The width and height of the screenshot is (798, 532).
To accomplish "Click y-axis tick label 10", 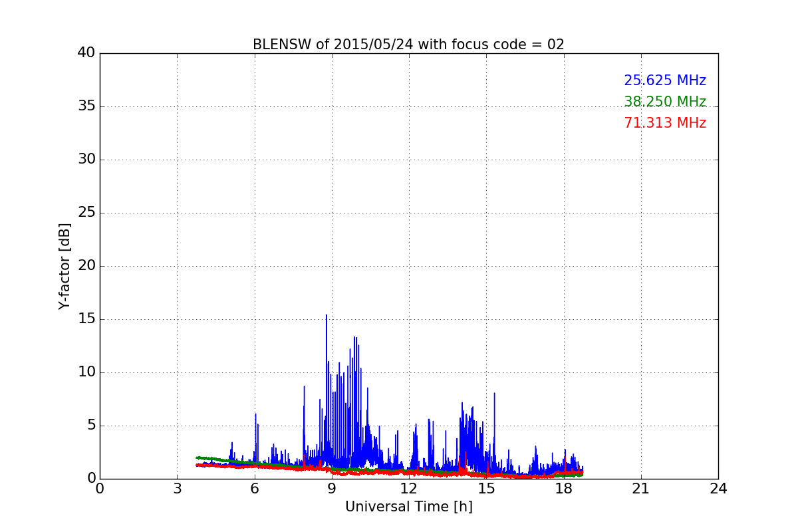I will [x=86, y=372].
